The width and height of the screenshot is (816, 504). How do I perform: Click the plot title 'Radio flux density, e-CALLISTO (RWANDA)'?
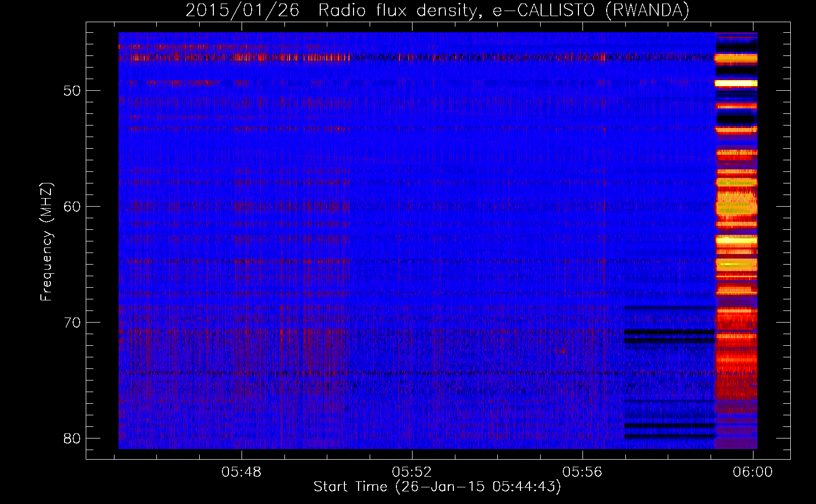point(504,10)
